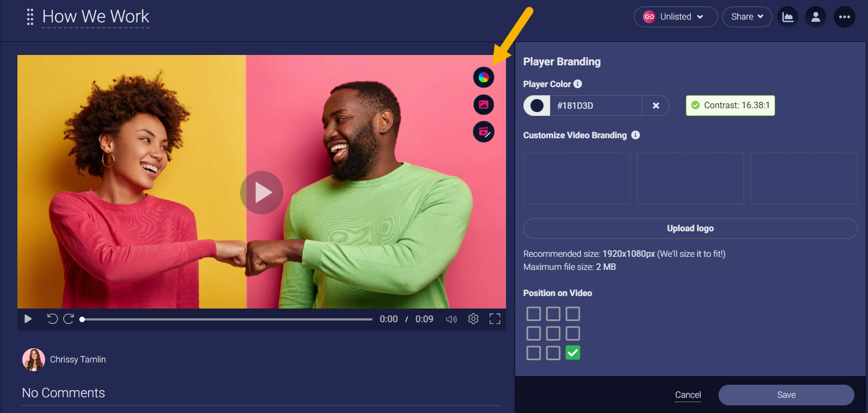Open the player color branding icon
The image size is (868, 413).
click(x=484, y=77)
